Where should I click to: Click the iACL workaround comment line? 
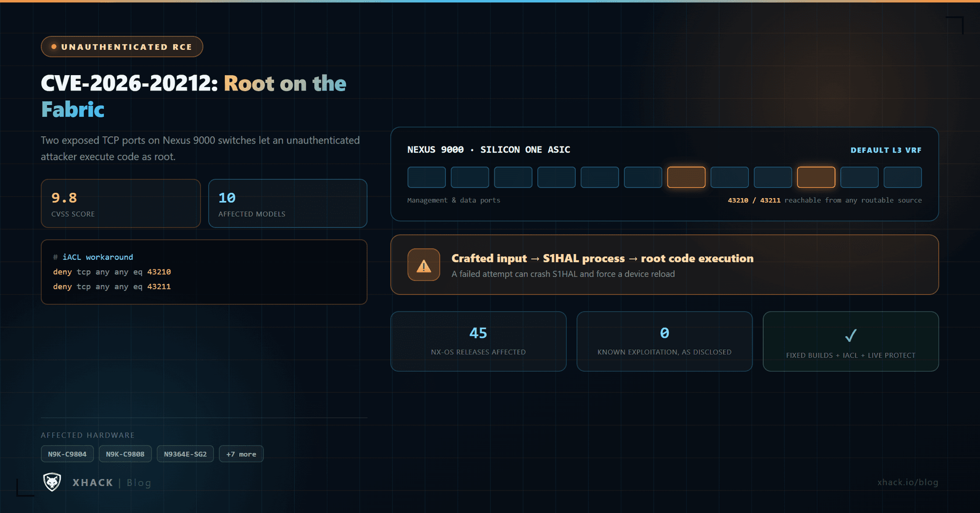tap(93, 257)
